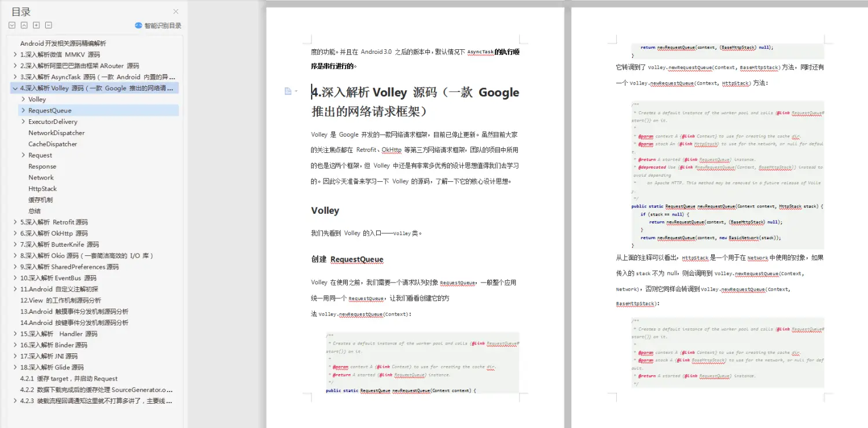
Task: Expand the ExecutorDelivery chevron
Action: 23,122
